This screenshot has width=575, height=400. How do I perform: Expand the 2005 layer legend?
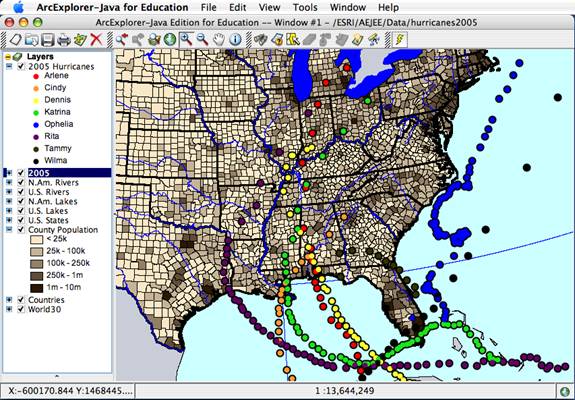9,173
